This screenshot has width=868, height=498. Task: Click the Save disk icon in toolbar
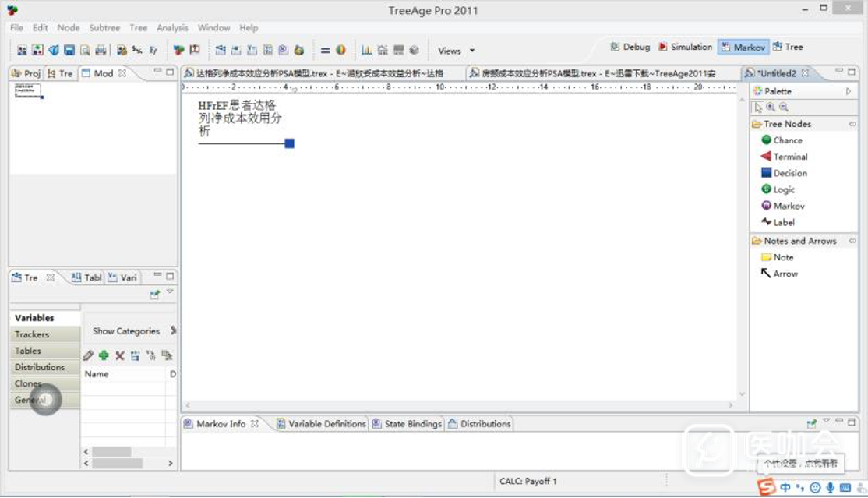tap(69, 51)
